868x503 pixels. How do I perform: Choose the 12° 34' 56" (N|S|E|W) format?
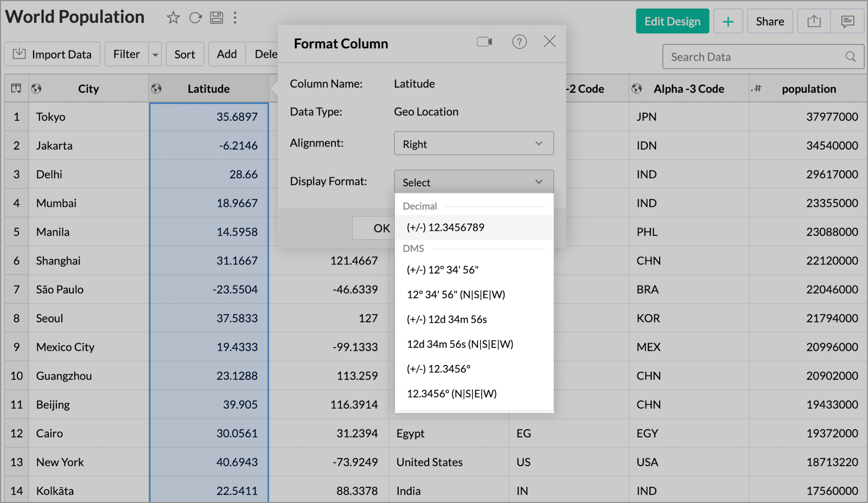pos(456,295)
